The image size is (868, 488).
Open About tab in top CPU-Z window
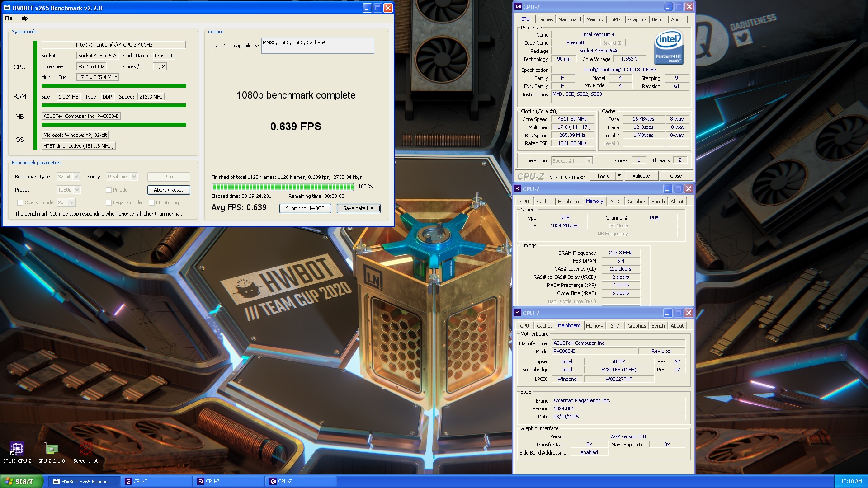[677, 19]
